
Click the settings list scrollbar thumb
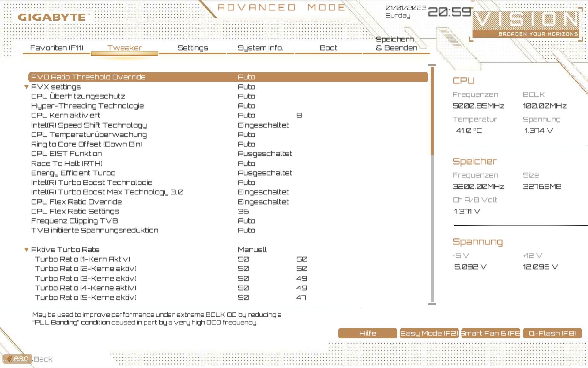432,111
